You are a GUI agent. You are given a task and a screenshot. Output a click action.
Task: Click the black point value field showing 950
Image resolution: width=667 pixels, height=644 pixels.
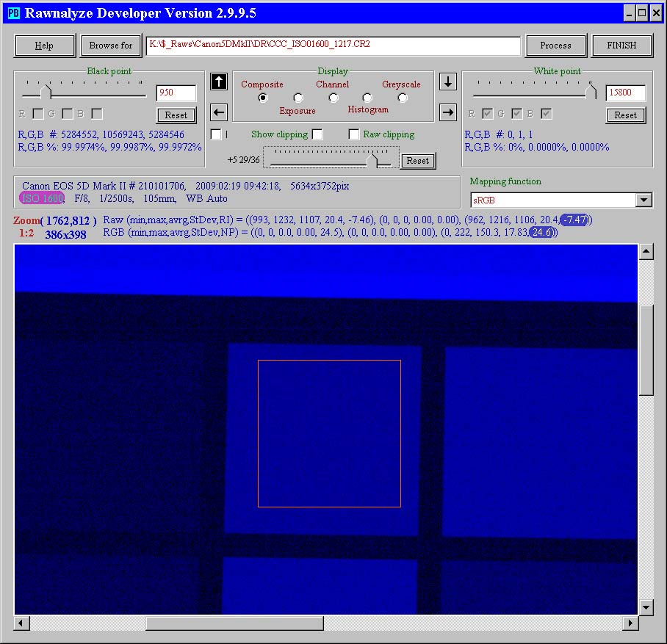point(176,93)
